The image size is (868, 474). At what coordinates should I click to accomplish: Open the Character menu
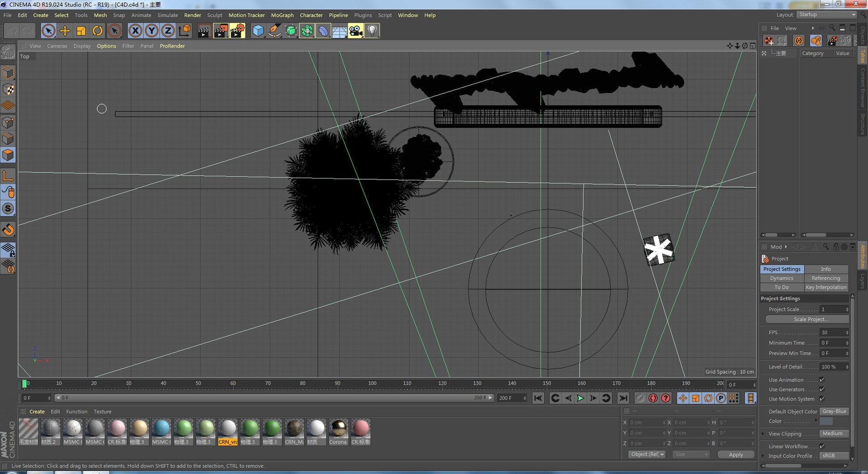[311, 15]
